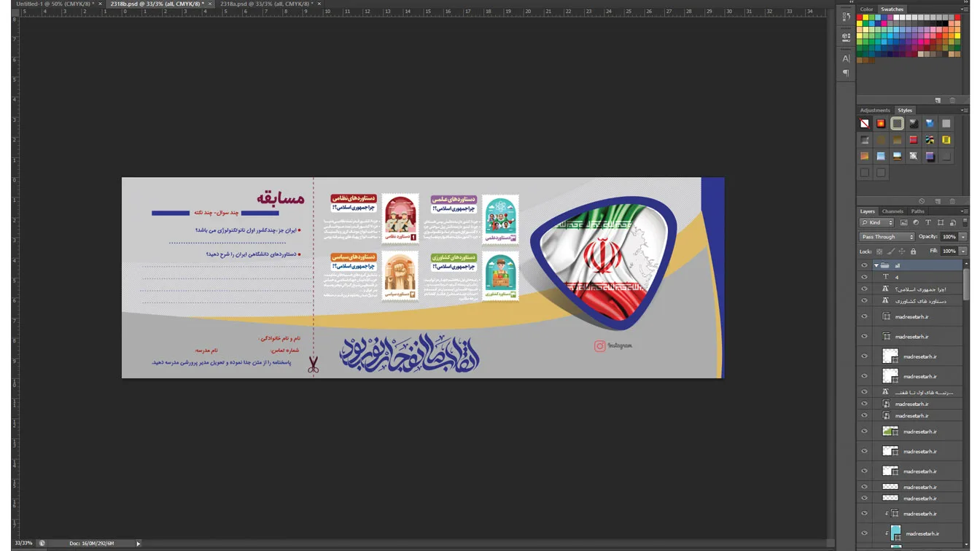This screenshot has height=551, width=980.
Task: Apply the Default Style (None) style
Action: [865, 124]
